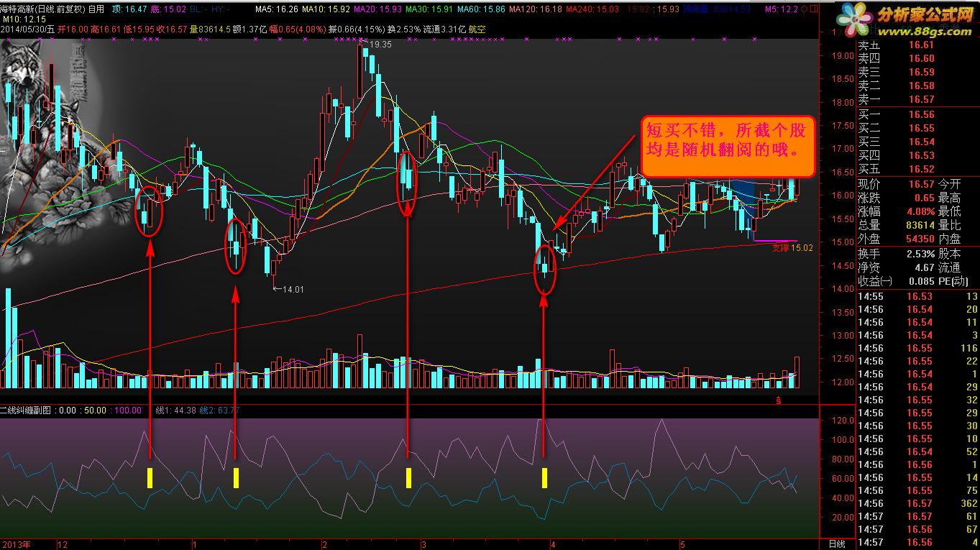Select the MA10: 15.92 indicator label

click(x=326, y=10)
